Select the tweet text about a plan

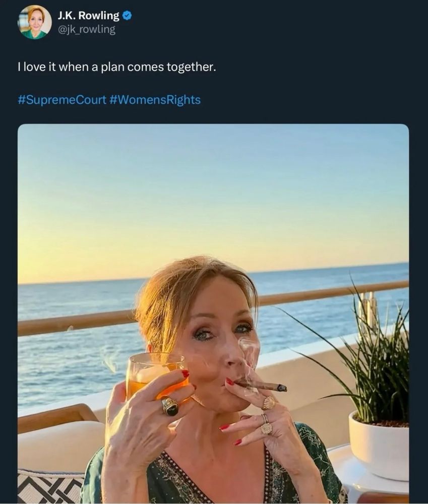(117, 67)
